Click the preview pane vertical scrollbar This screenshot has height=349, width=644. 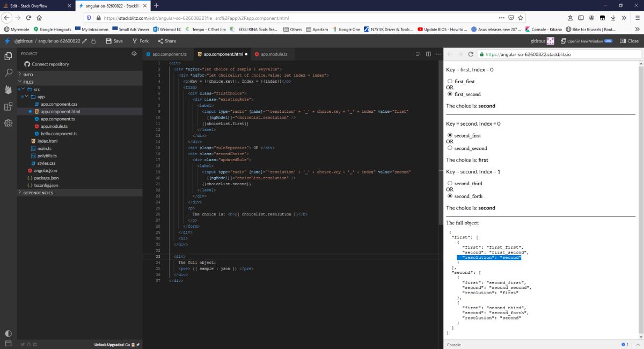point(641,201)
